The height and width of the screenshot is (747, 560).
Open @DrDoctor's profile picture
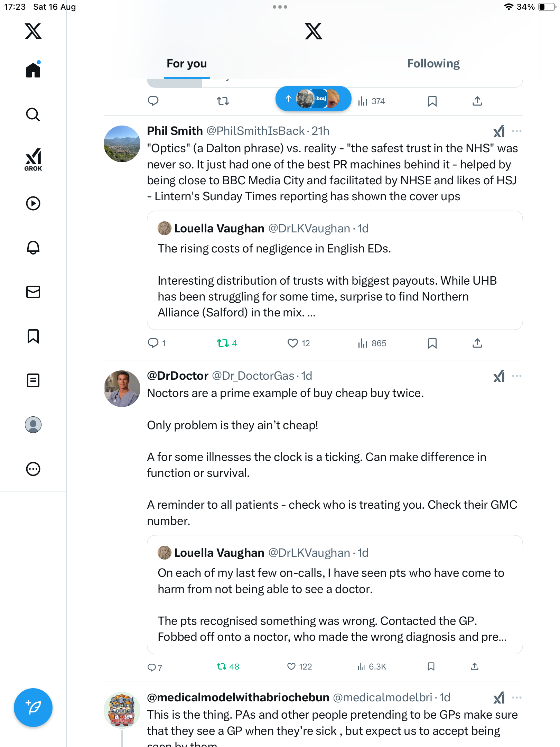point(122,389)
